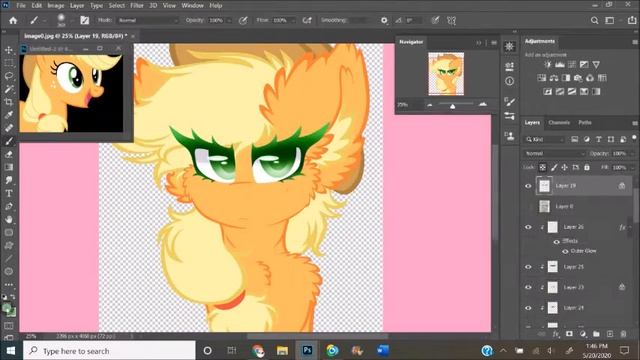
Task: Open layer filter Kind dropdown
Action: pyautogui.click(x=545, y=139)
